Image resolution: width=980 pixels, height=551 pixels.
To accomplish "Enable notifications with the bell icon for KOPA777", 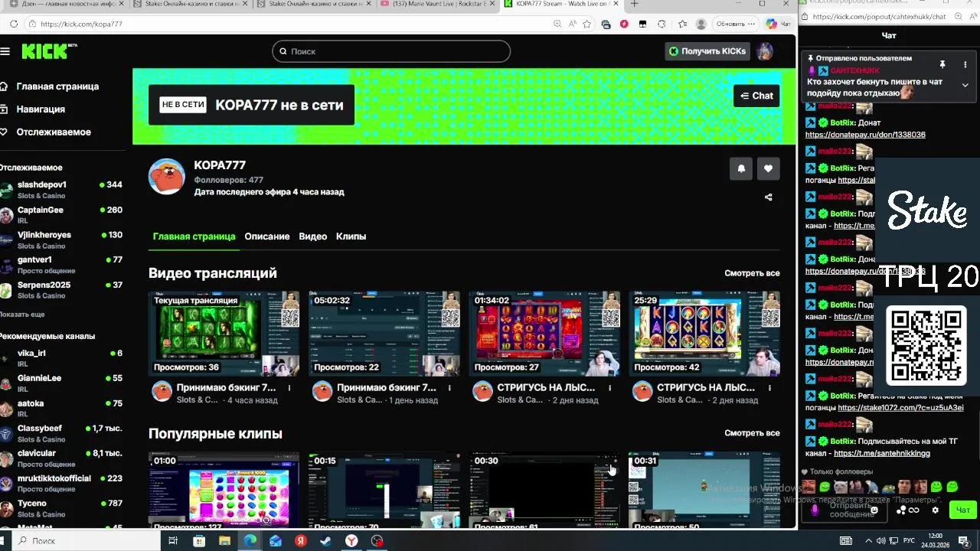I will point(741,169).
